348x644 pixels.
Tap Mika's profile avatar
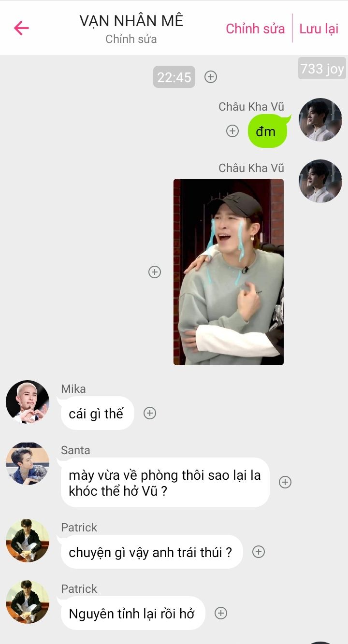(28, 402)
